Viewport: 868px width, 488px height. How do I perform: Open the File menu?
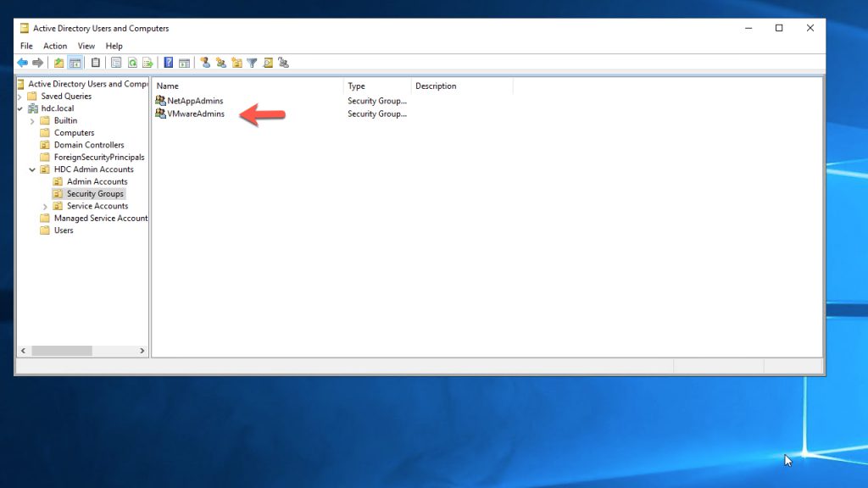click(26, 46)
